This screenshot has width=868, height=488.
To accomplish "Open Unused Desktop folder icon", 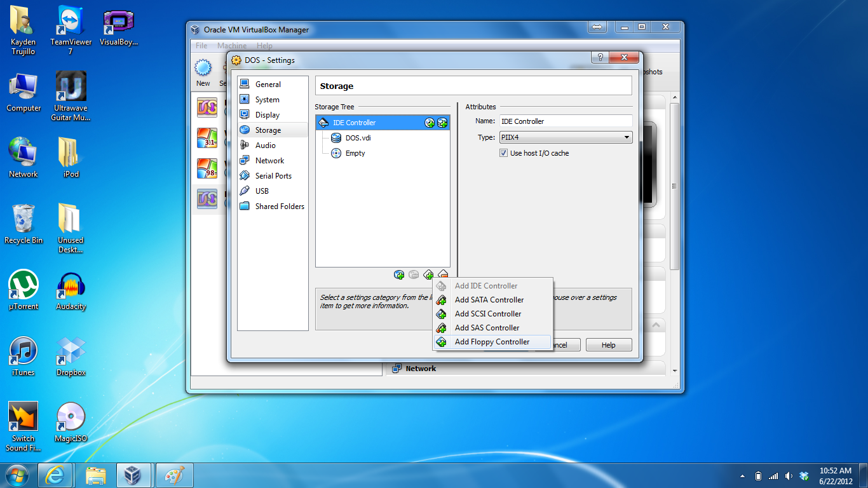I will tap(71, 229).
